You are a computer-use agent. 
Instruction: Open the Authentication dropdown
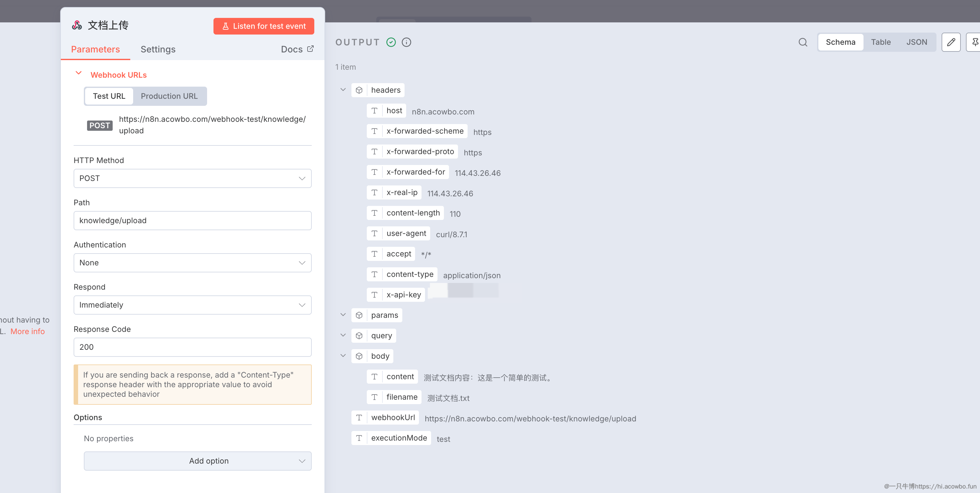(192, 263)
